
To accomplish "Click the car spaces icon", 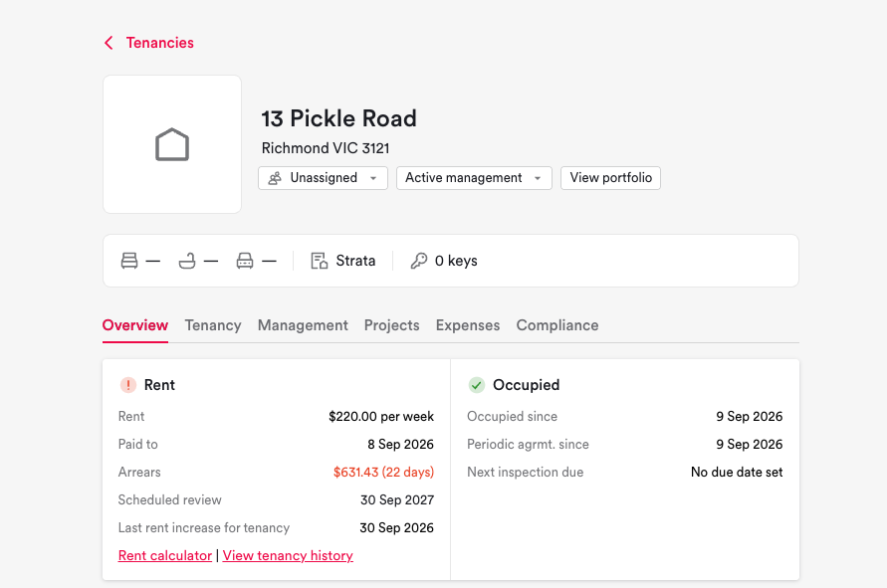I will (x=245, y=261).
